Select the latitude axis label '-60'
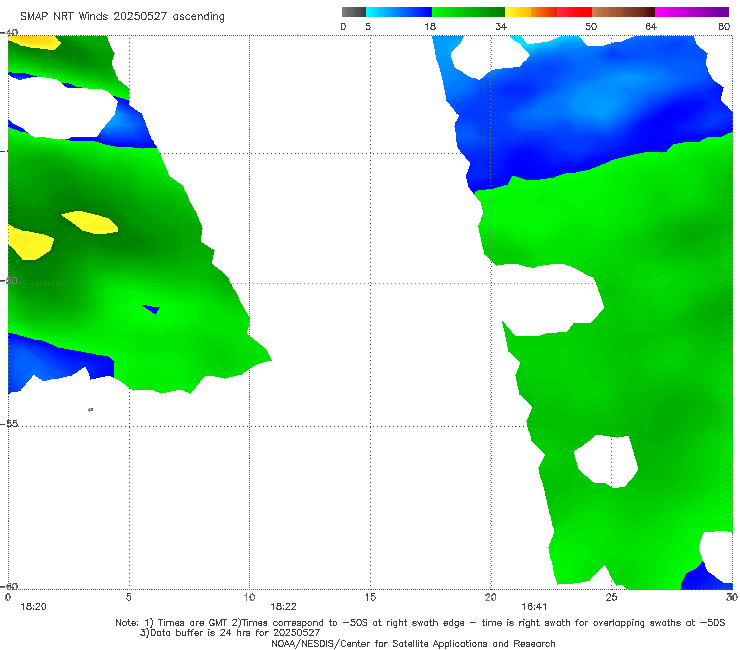Screen dimensions: 740x650 coord(9,586)
